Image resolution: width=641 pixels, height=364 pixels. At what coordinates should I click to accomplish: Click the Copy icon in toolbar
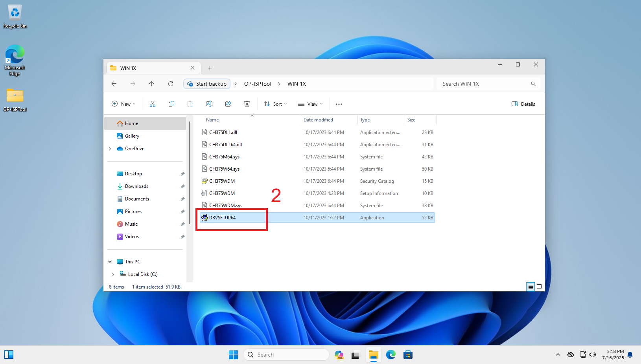point(171,104)
